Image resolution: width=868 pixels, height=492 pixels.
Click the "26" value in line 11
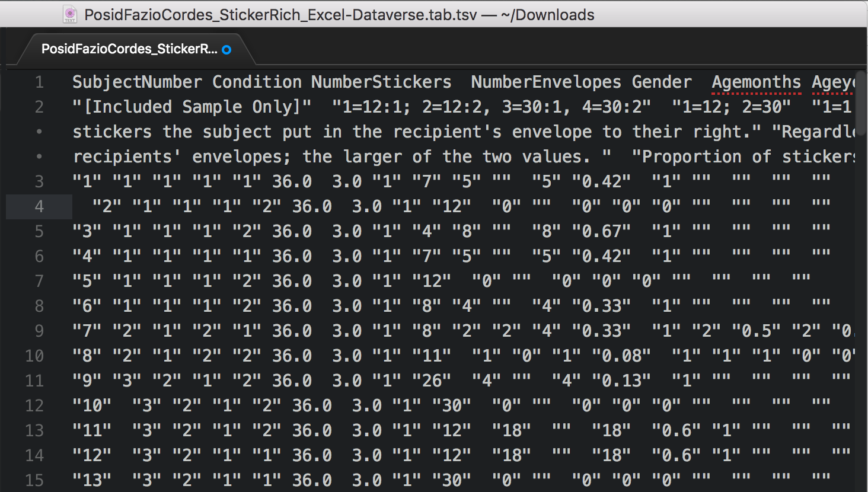[432, 380]
